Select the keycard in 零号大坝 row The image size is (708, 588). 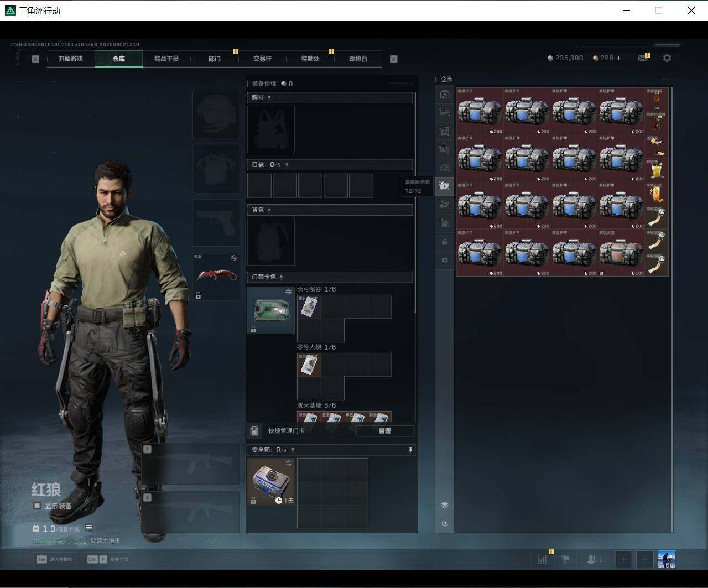(309, 365)
